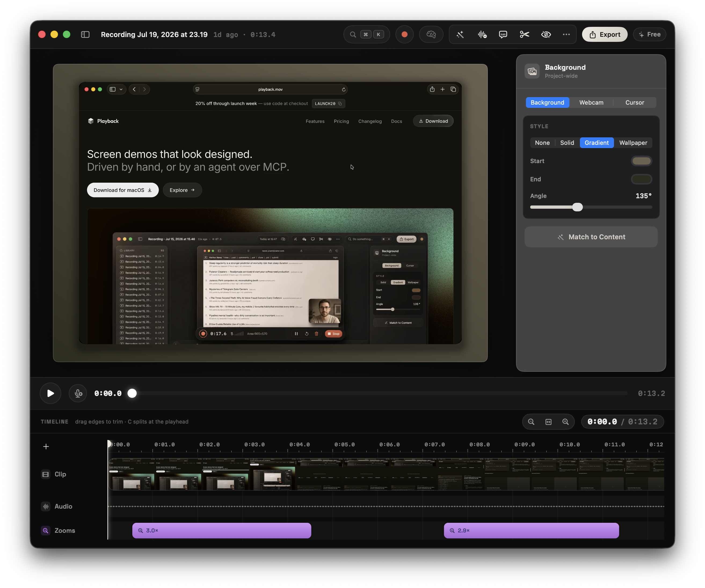The height and width of the screenshot is (588, 705).
Task: Click the browser forward arrow in the preview
Action: pos(144,89)
